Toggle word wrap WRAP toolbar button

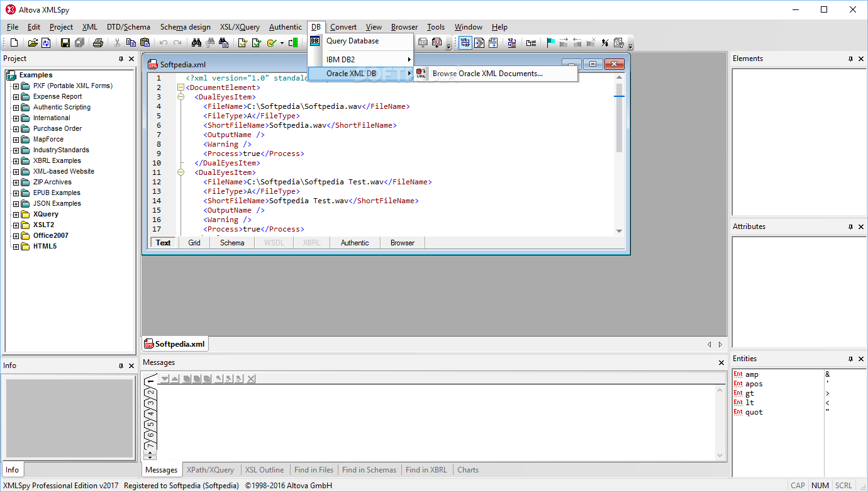point(465,43)
